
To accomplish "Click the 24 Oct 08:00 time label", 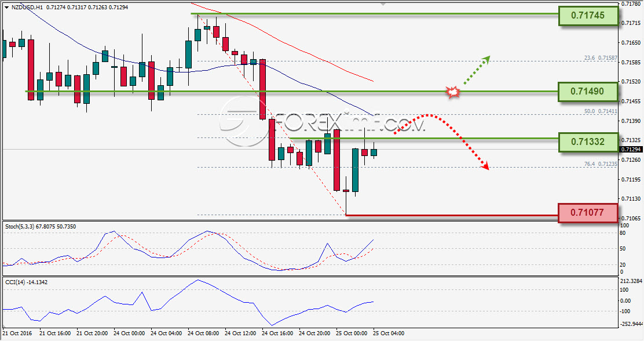I will (x=203, y=333).
